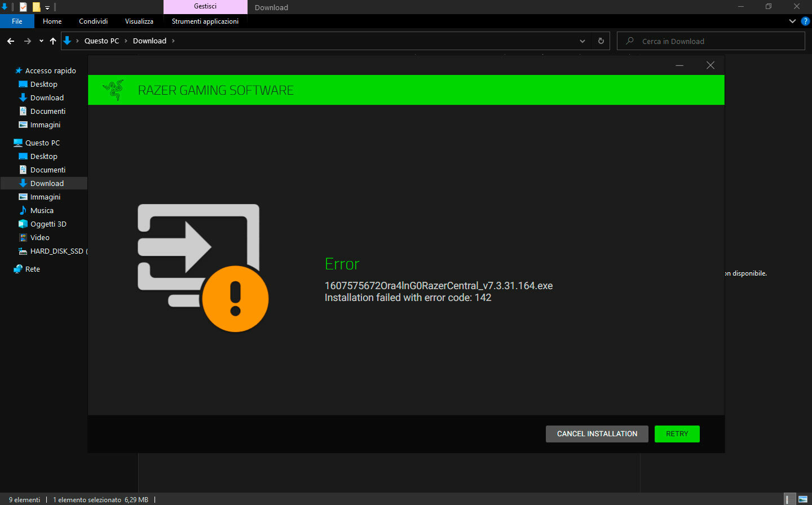This screenshot has width=812, height=505.
Task: Open Immagini under Accesso rapido
Action: click(x=45, y=125)
